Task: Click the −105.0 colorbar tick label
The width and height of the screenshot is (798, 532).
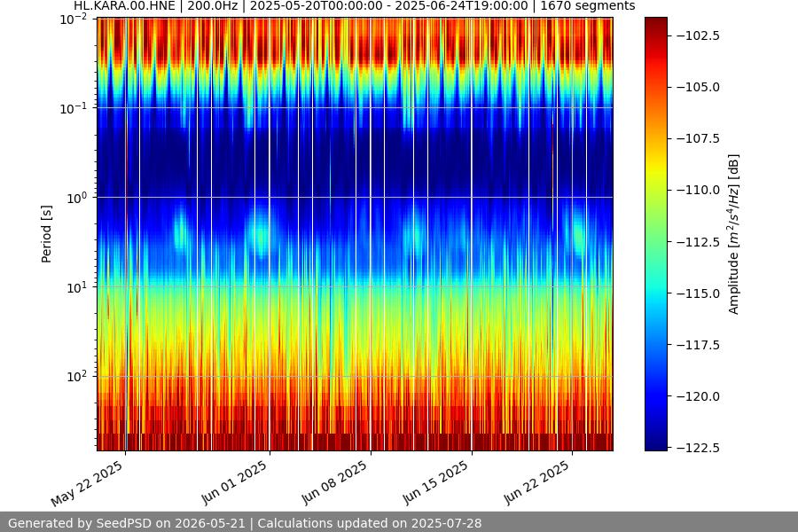Action: [x=698, y=87]
